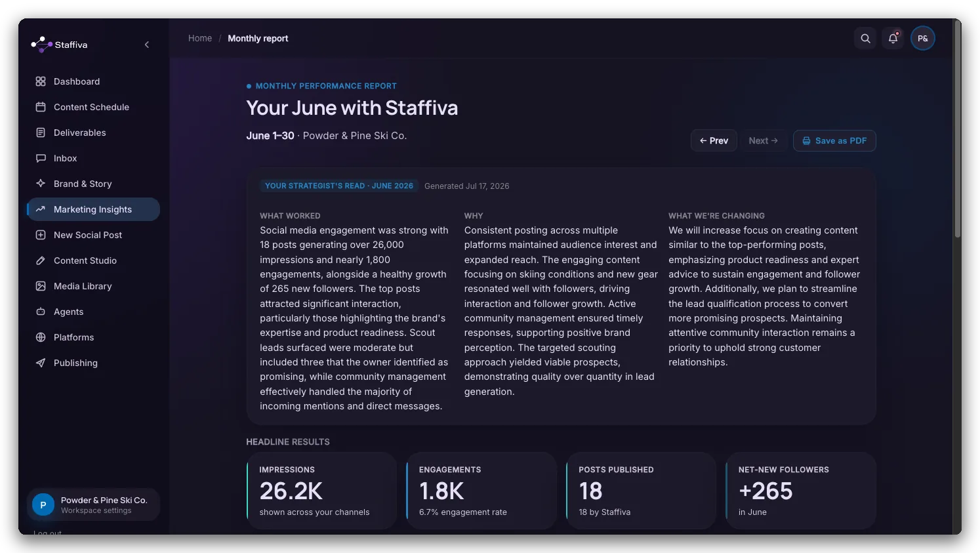The image size is (980, 553).
Task: Open notifications bell
Action: pos(893,39)
